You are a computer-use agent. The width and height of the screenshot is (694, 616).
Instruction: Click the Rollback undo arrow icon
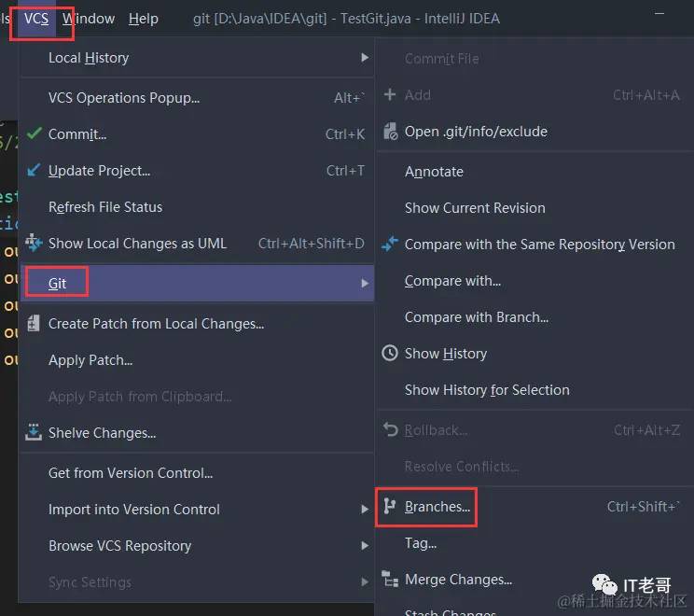tap(390, 429)
